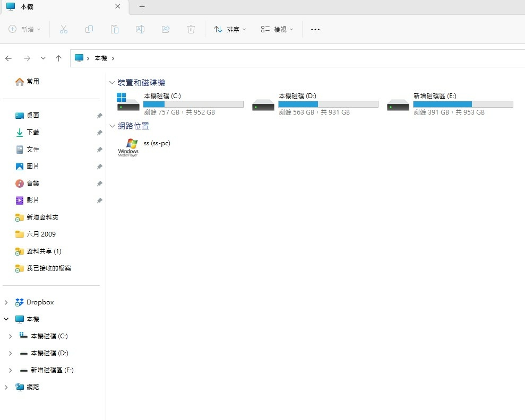Screen dimensions: 525x420
Task: Expand 新增磁碟區 (E:) in the sidebar tree
Action: pyautogui.click(x=11, y=371)
